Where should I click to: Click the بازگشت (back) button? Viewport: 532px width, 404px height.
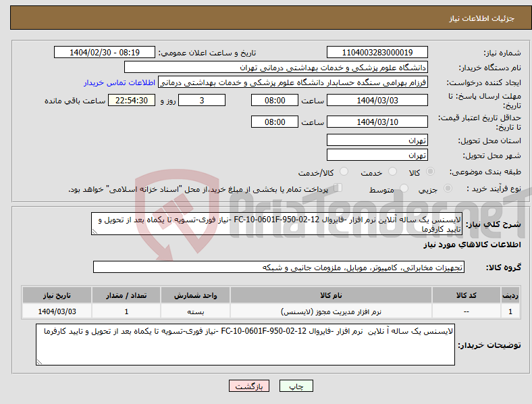tap(249, 386)
